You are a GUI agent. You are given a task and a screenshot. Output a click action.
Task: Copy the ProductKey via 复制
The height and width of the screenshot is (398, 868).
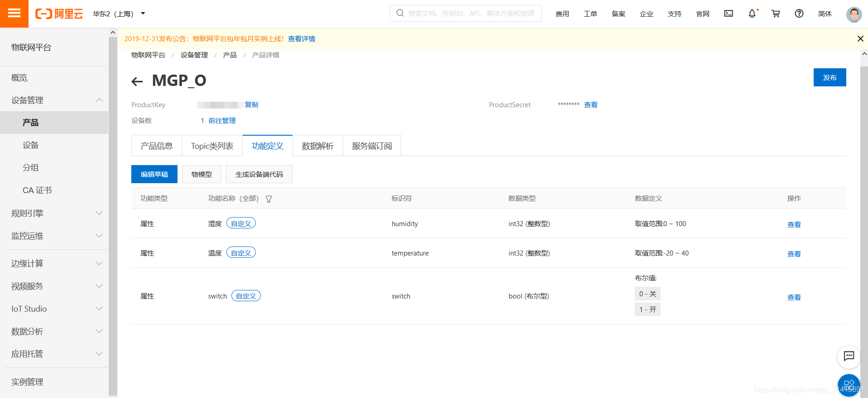pyautogui.click(x=251, y=105)
